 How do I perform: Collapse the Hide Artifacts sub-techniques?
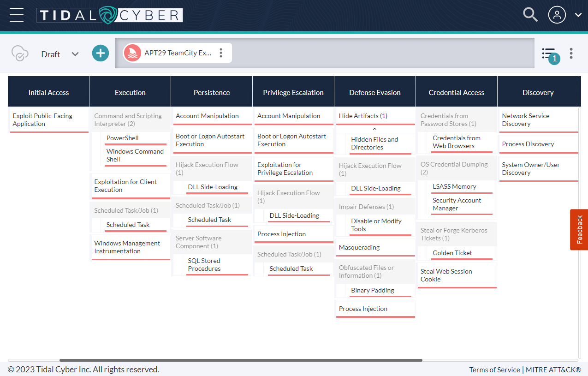point(374,129)
